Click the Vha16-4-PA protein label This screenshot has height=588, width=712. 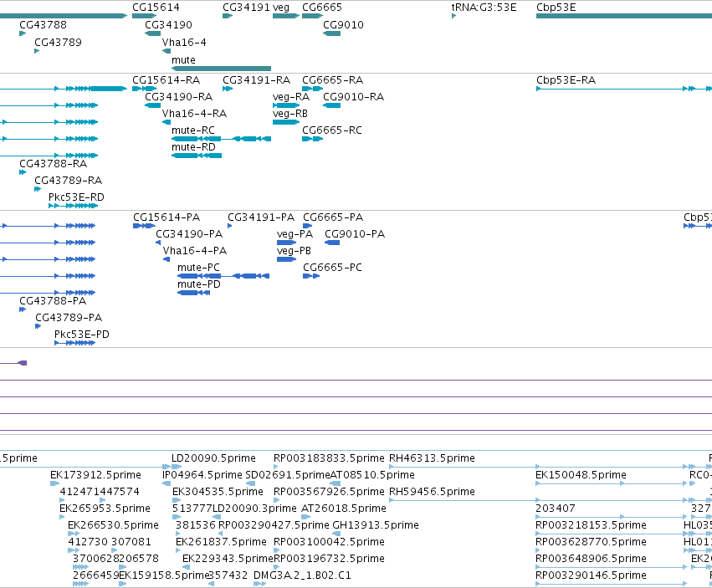click(x=195, y=251)
